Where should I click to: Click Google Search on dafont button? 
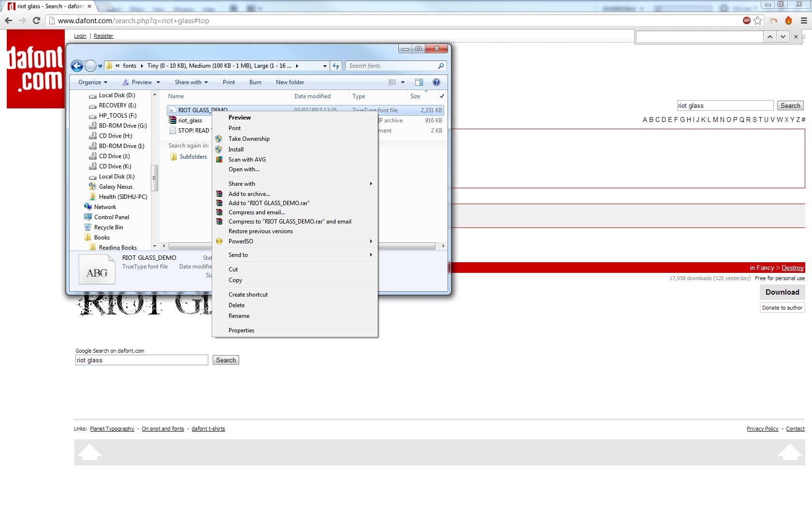point(226,360)
